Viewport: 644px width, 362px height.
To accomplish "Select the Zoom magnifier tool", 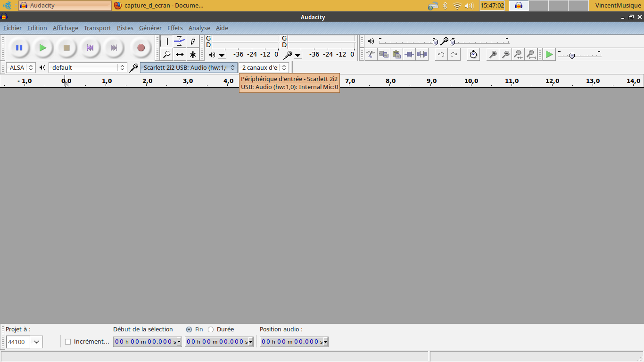I will (x=167, y=55).
